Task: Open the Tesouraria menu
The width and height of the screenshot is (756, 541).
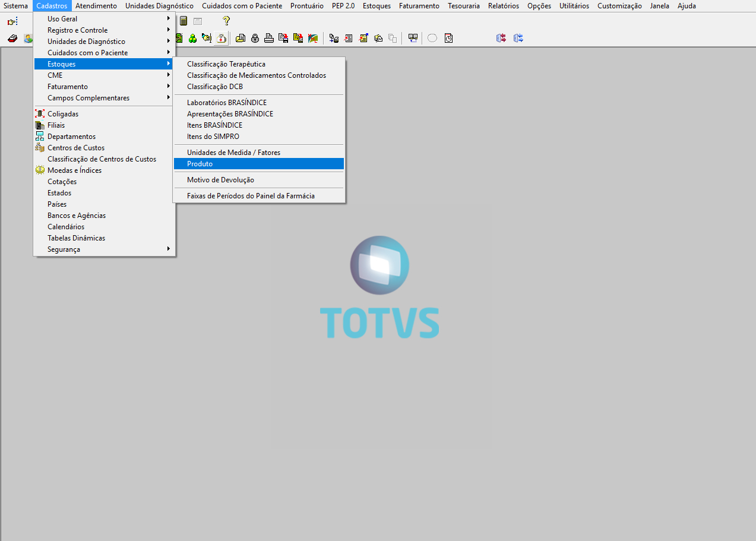Action: pos(464,6)
